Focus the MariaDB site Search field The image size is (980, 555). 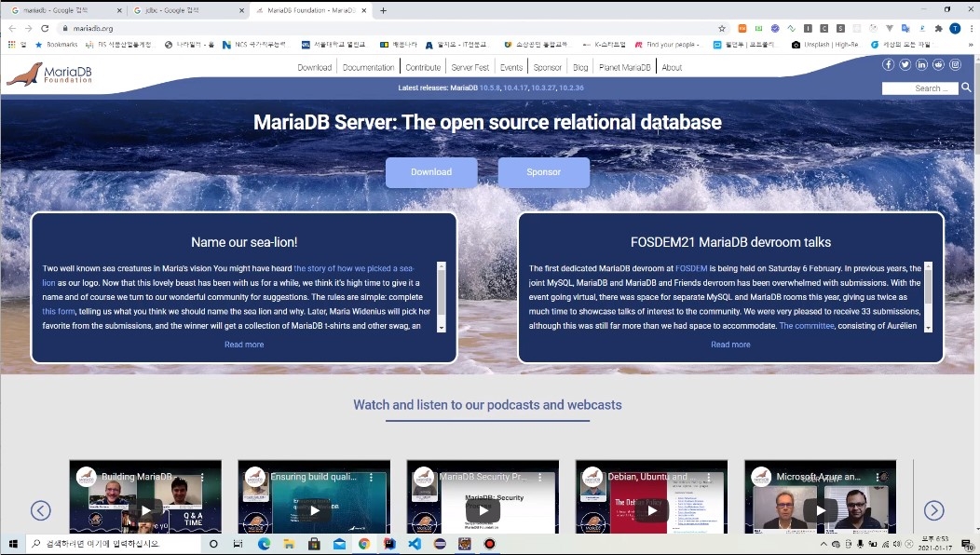pos(920,88)
